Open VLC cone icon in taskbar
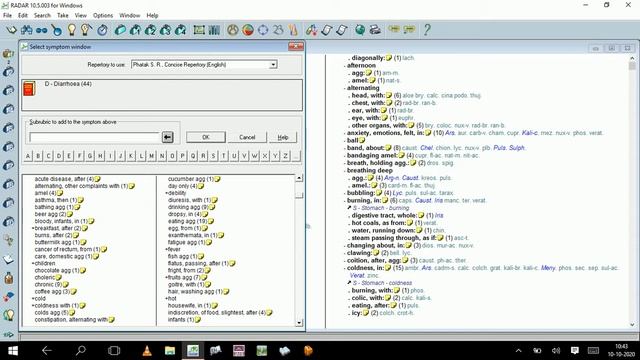This screenshot has height=360, width=640. pos(147,350)
